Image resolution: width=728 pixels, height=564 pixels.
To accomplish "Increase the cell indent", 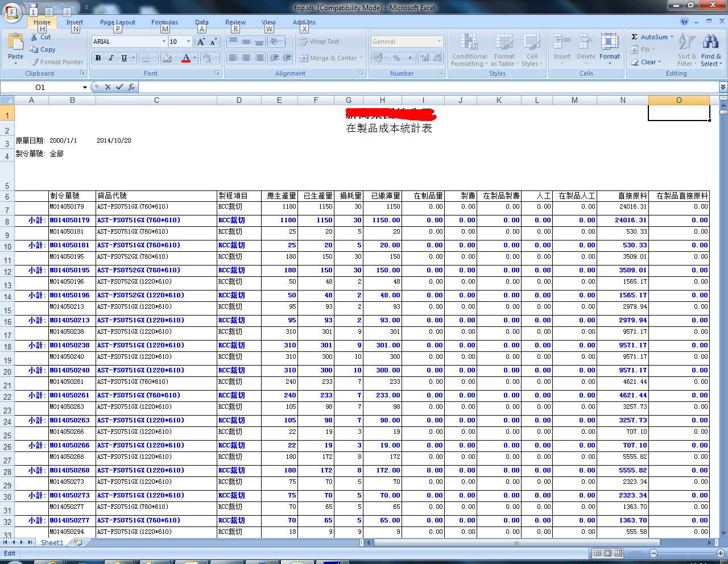I will click(287, 58).
